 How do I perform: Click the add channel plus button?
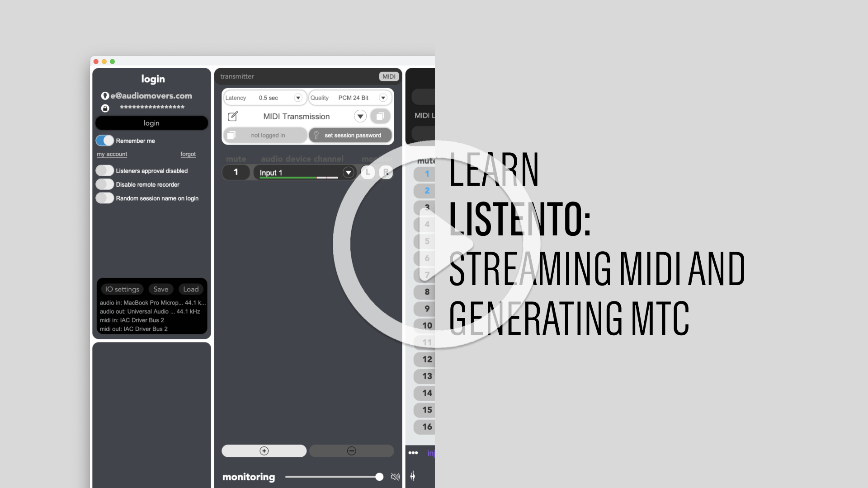click(x=264, y=451)
